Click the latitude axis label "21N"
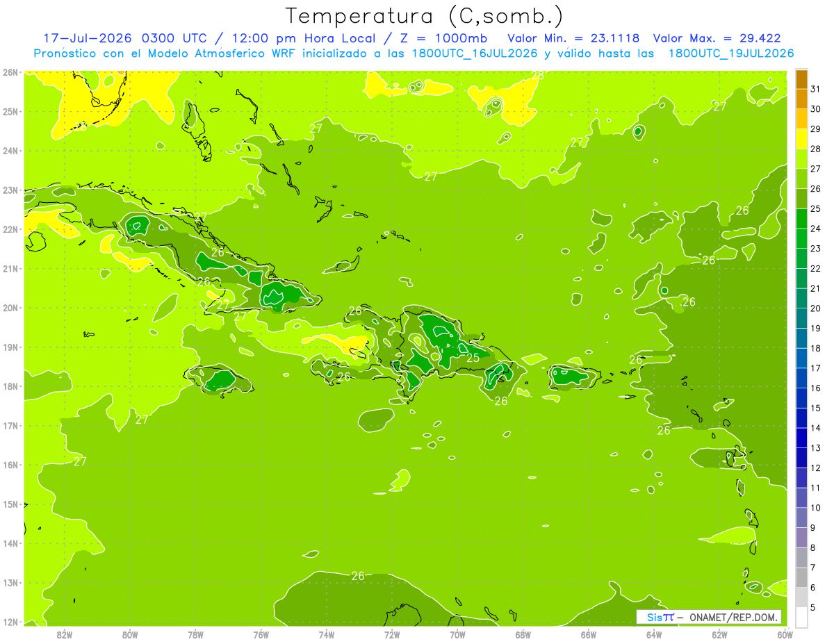Screen dimensions: 834x644 (x=10, y=269)
